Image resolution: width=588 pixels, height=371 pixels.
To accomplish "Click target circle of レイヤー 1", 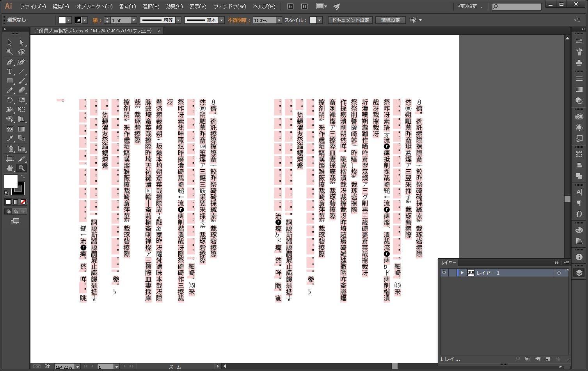I will 559,273.
